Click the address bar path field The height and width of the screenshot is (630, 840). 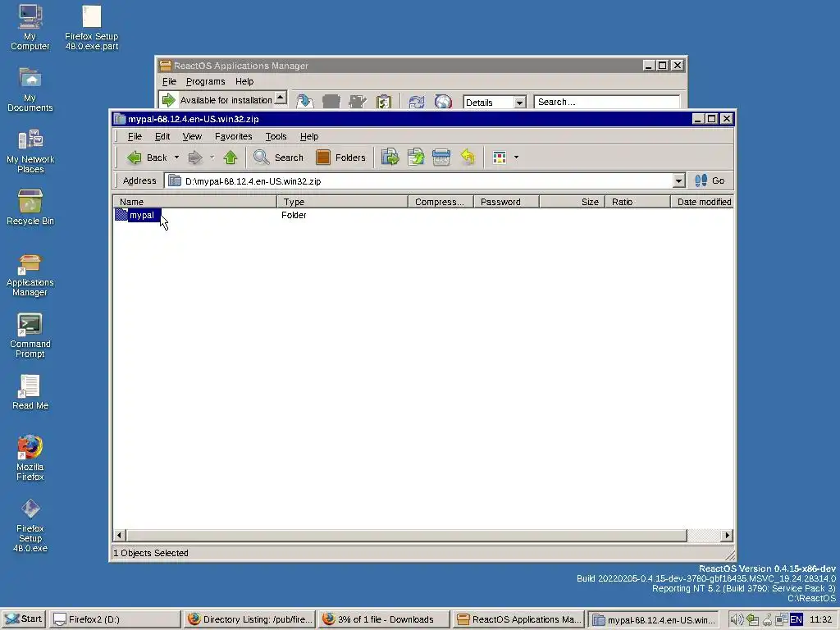click(419, 181)
